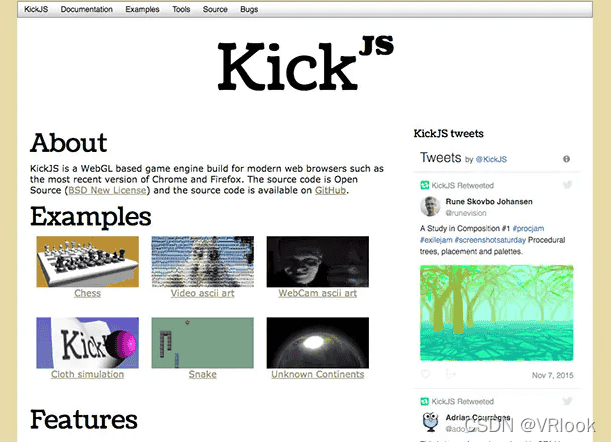
Task: Click the retweet icon next to first KickJS Retweeted
Action: pyautogui.click(x=425, y=186)
